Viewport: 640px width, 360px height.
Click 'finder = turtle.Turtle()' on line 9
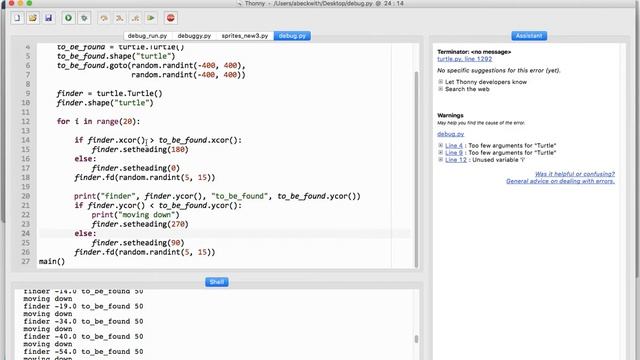109,93
